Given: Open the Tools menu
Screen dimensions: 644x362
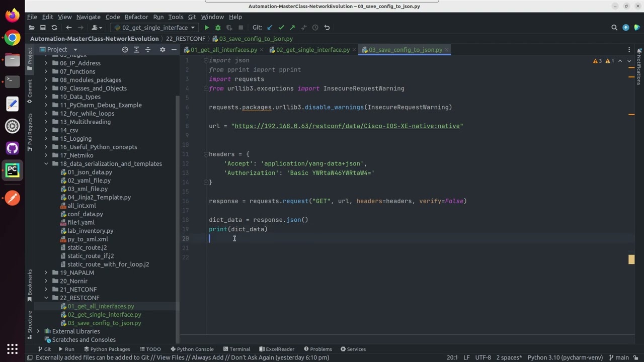Looking at the screenshot, I should click(176, 17).
